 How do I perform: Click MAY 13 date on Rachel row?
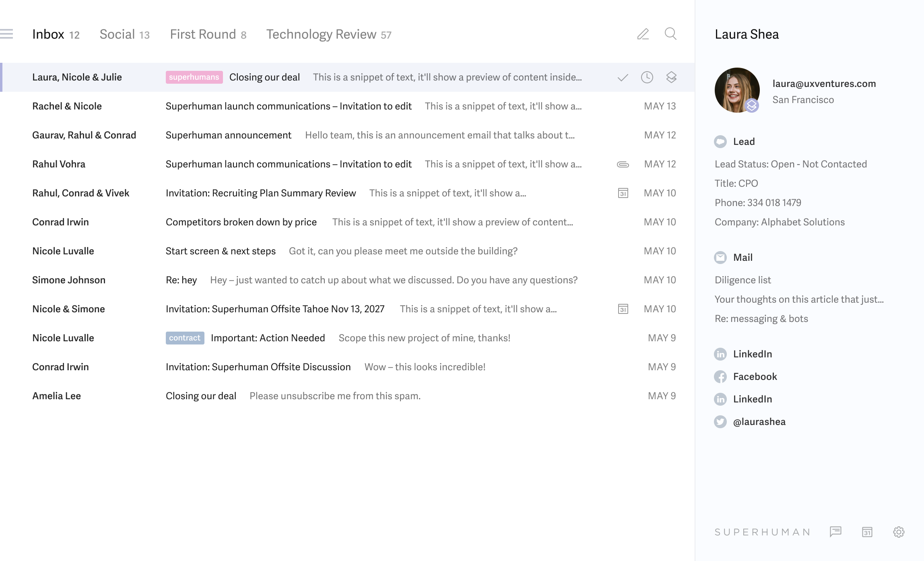[660, 106]
